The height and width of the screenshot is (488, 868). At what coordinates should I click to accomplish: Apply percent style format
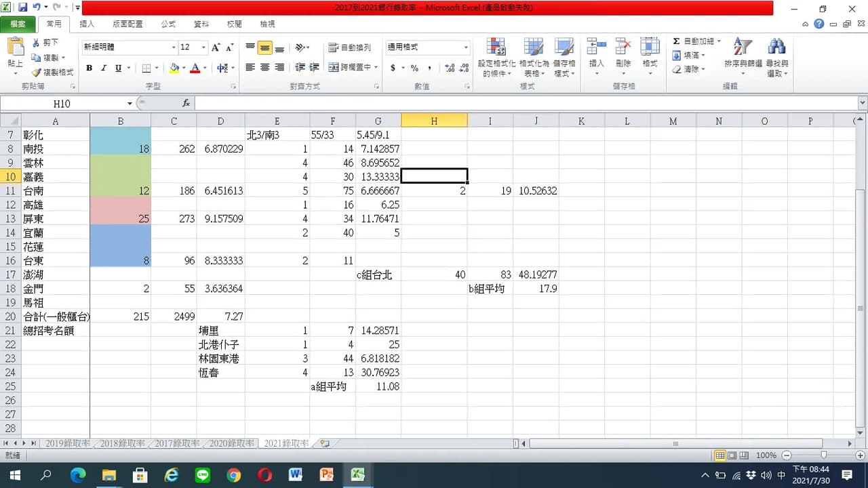click(414, 68)
